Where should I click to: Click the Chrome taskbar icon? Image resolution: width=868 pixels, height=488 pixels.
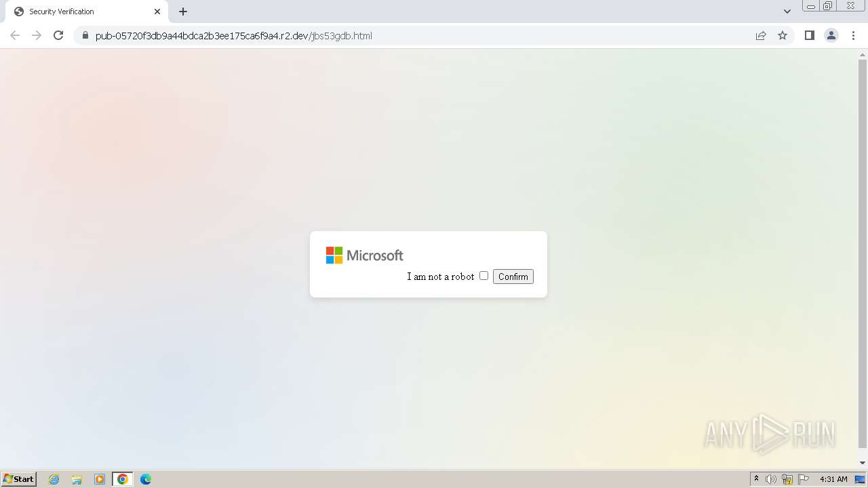pos(123,479)
